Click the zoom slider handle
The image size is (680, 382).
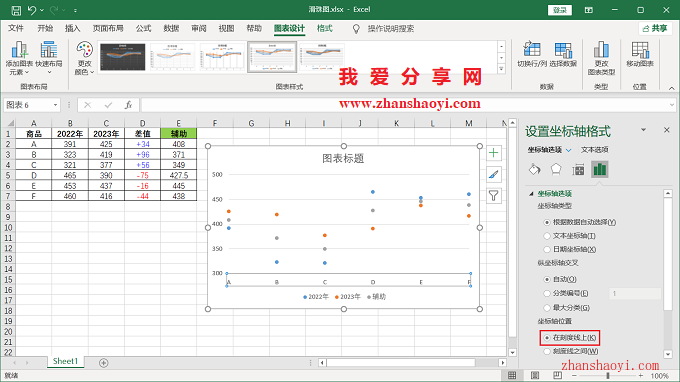(608, 375)
